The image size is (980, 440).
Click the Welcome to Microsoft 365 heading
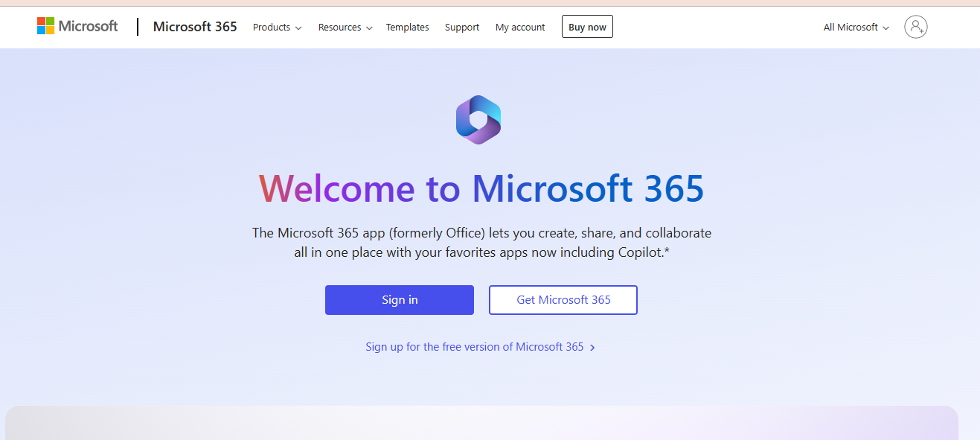481,188
